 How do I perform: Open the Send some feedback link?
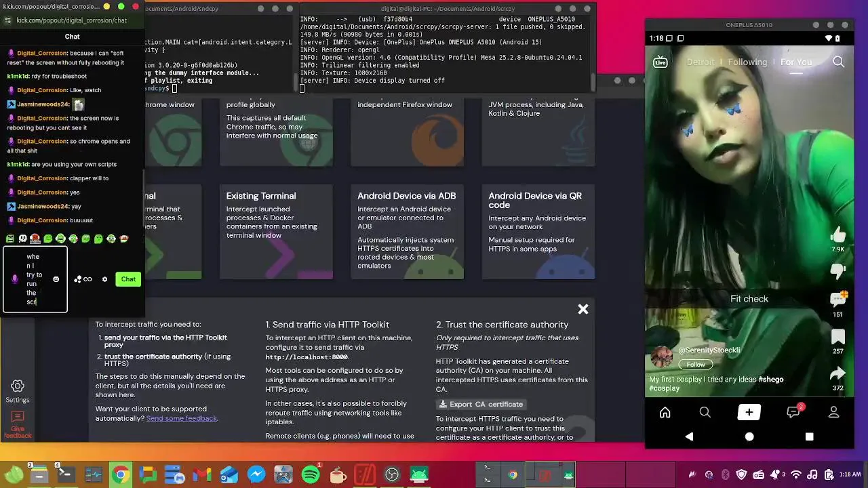[x=182, y=418]
